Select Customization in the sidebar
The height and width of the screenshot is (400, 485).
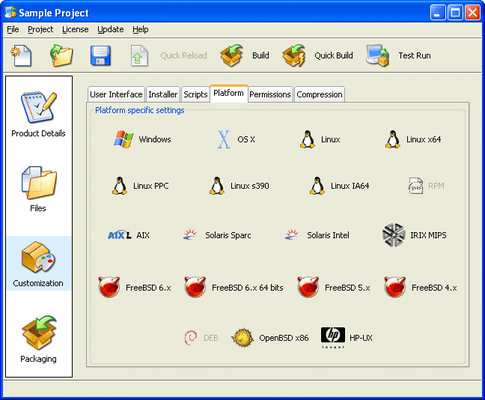click(38, 264)
